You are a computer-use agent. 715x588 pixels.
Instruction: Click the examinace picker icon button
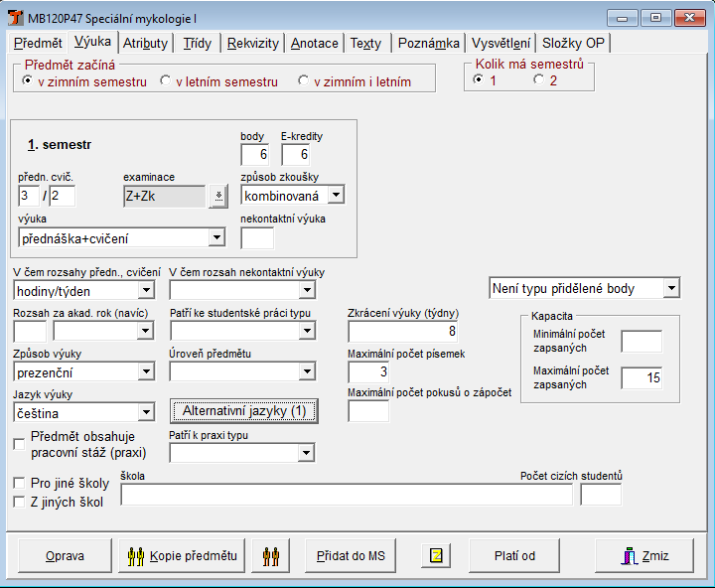(x=218, y=197)
